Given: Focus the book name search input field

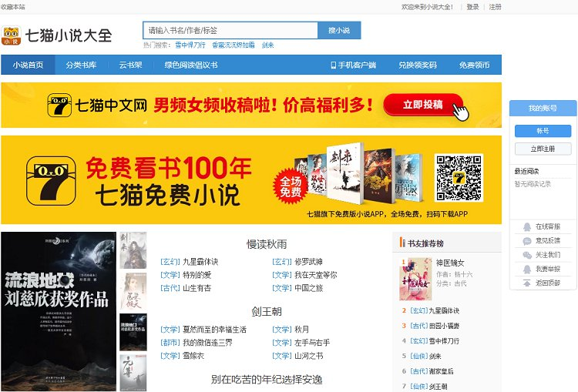Looking at the screenshot, I should [230, 31].
